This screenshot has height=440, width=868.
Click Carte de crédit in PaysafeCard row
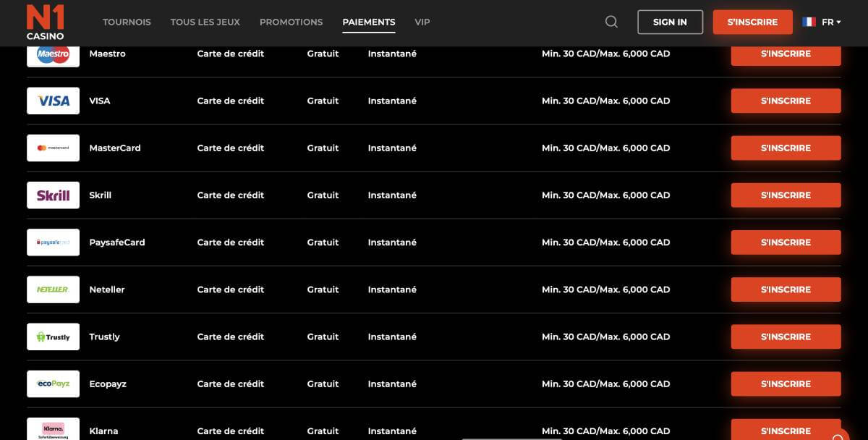click(231, 242)
